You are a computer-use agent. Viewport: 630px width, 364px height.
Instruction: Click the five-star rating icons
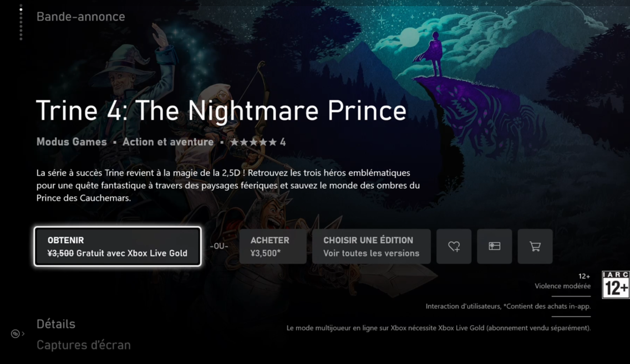[x=253, y=142]
